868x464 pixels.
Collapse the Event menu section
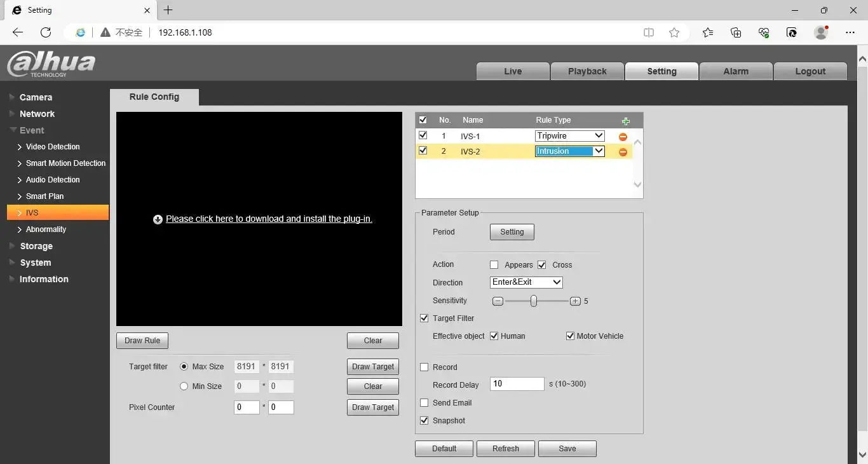point(32,130)
